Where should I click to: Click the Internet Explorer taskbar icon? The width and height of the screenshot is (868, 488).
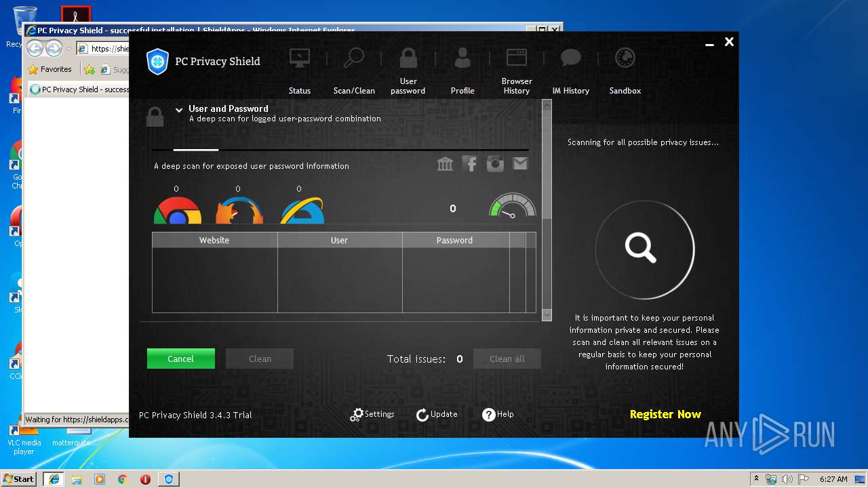pyautogui.click(x=54, y=479)
